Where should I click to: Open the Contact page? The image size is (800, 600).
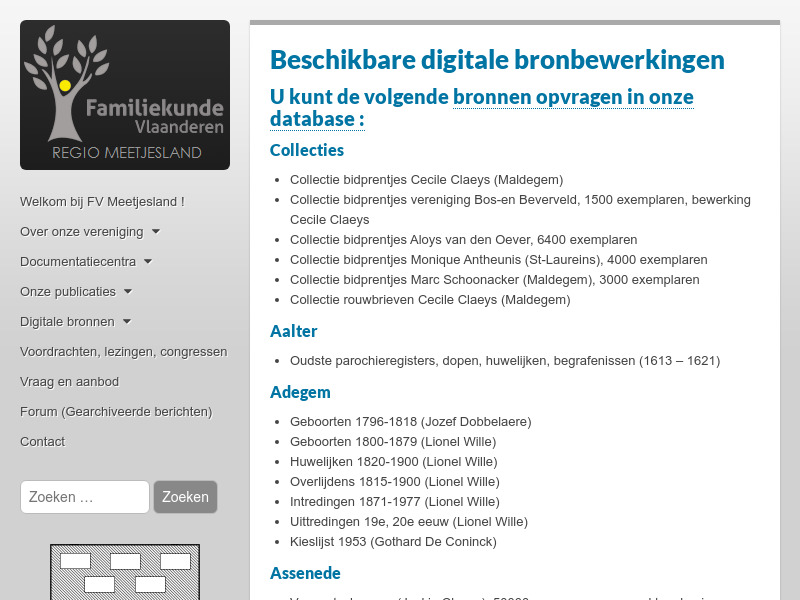coord(43,441)
